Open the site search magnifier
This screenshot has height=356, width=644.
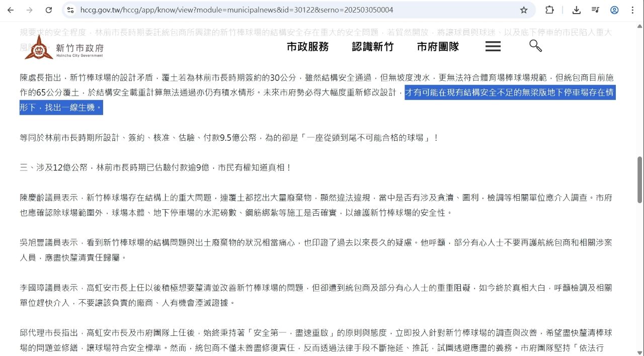pos(535,46)
